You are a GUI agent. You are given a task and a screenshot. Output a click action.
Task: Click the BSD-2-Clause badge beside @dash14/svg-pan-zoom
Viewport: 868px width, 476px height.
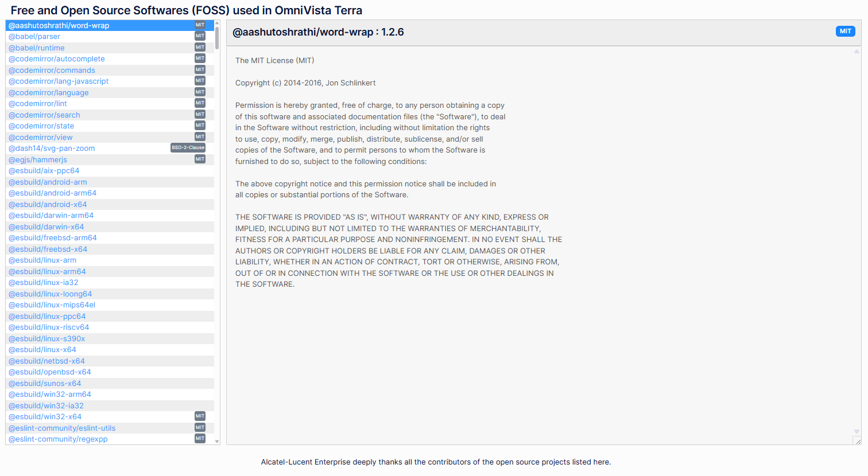pyautogui.click(x=188, y=148)
